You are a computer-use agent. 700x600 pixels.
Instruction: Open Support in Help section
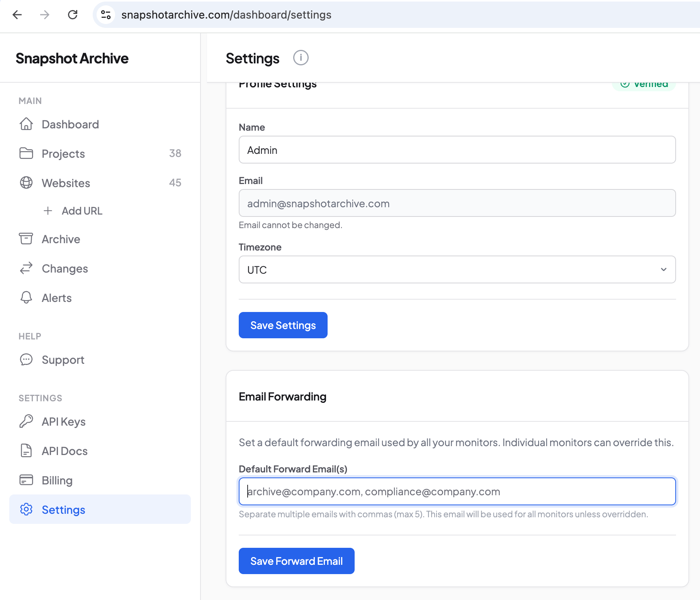(100, 360)
